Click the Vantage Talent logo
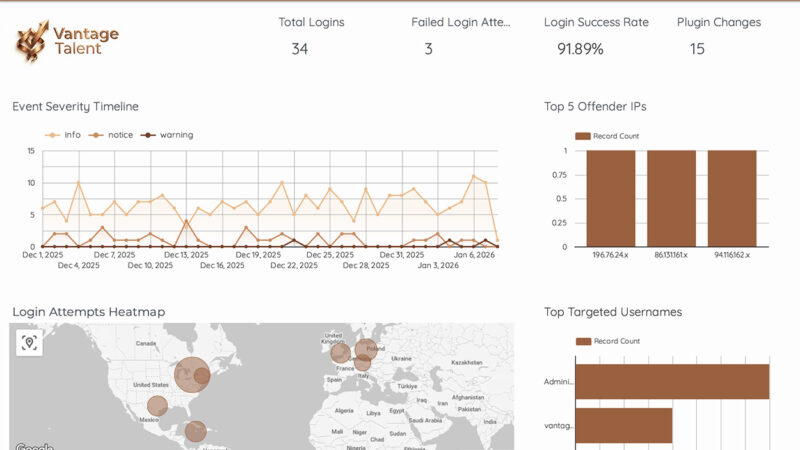This screenshot has height=450, width=800. pyautogui.click(x=68, y=41)
